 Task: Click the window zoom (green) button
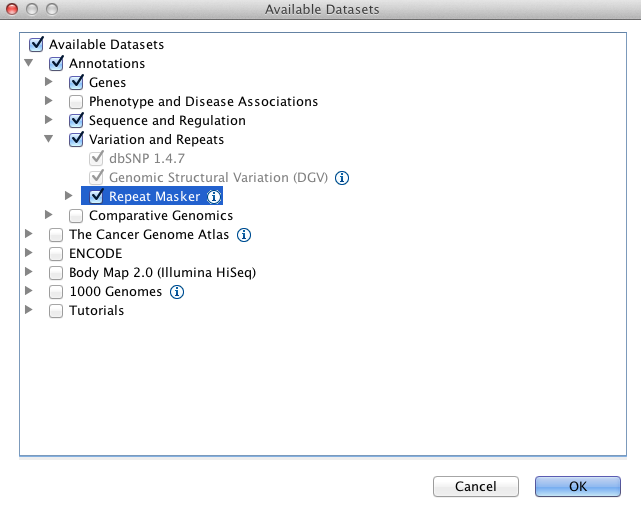click(53, 9)
